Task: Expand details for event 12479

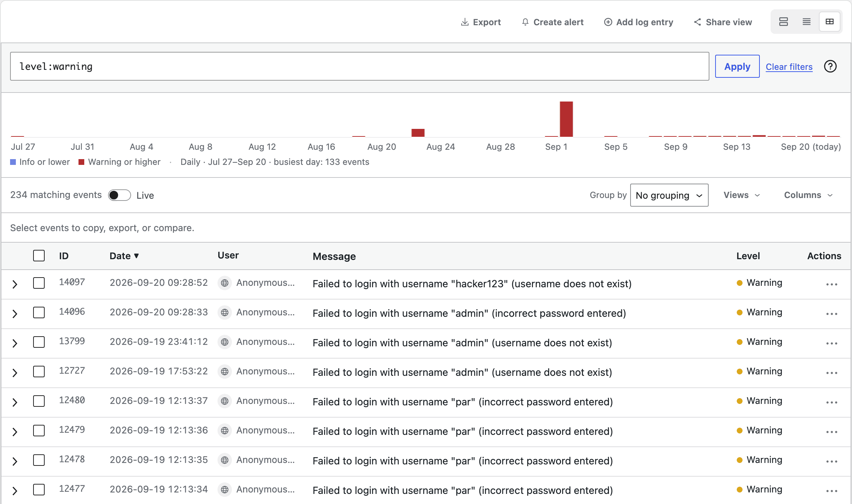Action: tap(15, 432)
